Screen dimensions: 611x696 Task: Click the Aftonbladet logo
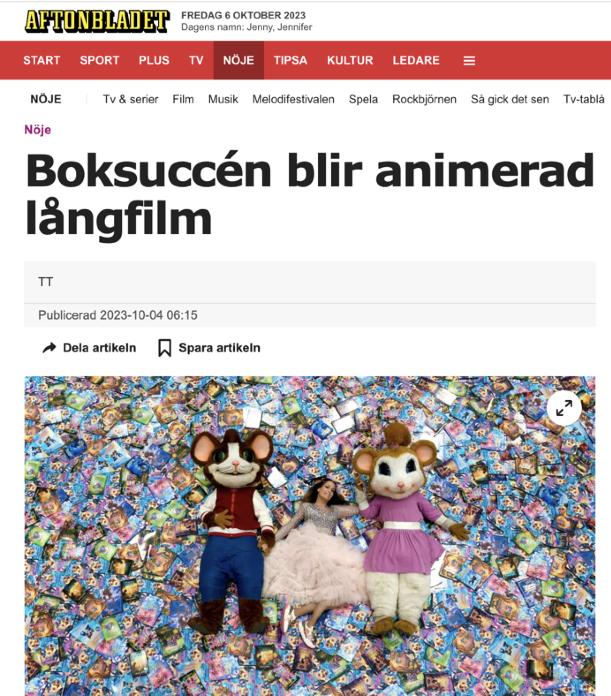tap(97, 21)
